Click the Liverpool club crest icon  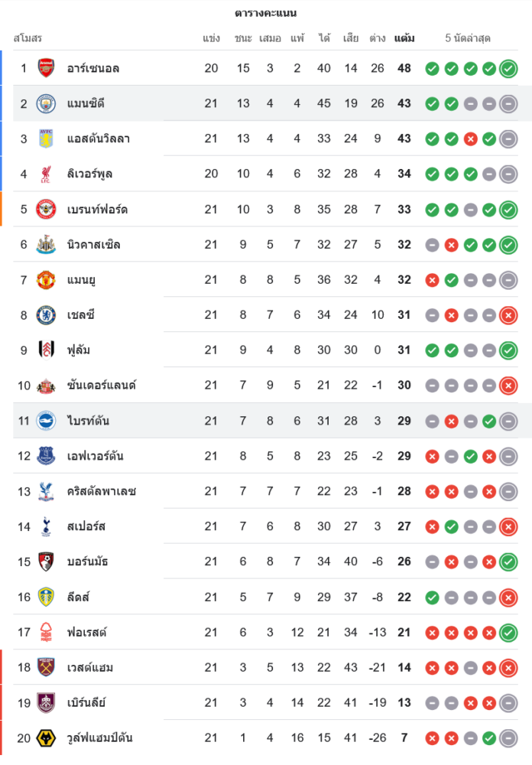coord(47,174)
